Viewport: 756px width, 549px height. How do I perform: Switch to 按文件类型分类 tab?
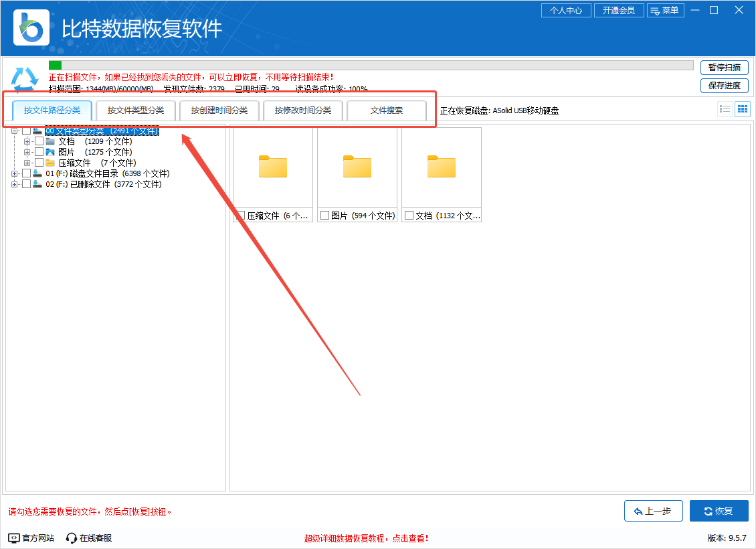click(136, 110)
